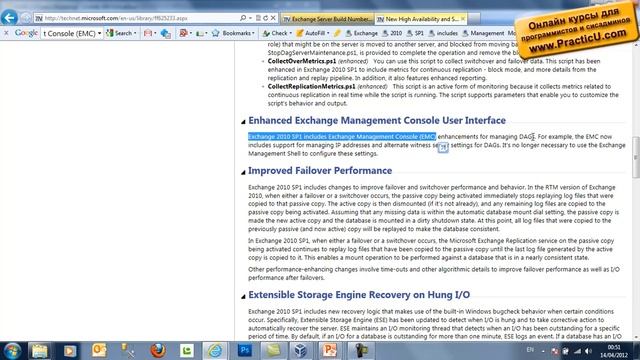Viewport: 640px width, 360px height.
Task: Click the network signal icon in tray
Action: pyautogui.click(x=577, y=351)
